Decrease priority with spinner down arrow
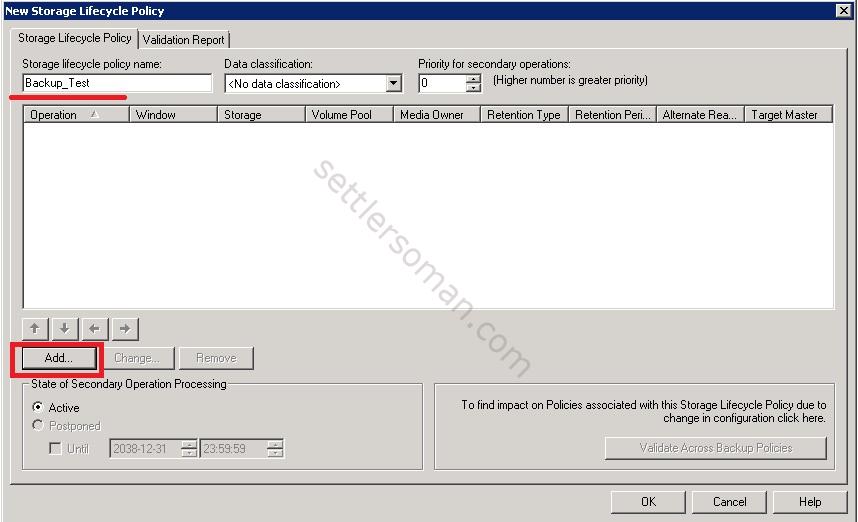This screenshot has width=858, height=522. coord(473,88)
